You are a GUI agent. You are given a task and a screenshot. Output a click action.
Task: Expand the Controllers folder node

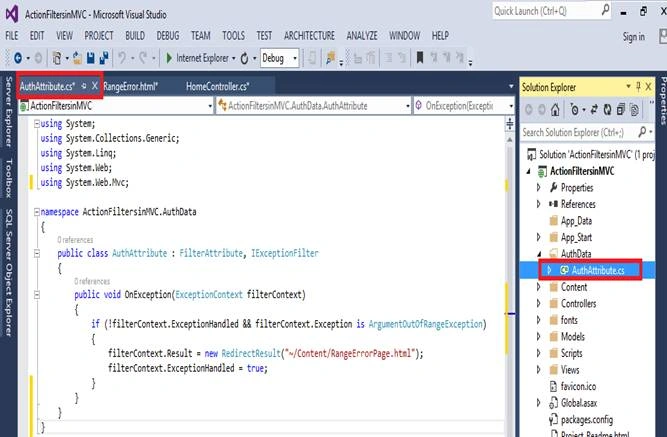coord(539,303)
